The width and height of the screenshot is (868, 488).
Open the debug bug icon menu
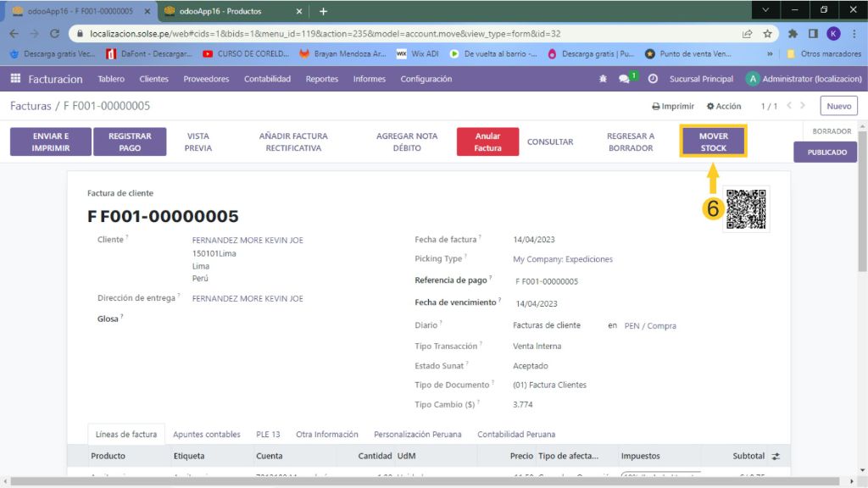tap(603, 79)
